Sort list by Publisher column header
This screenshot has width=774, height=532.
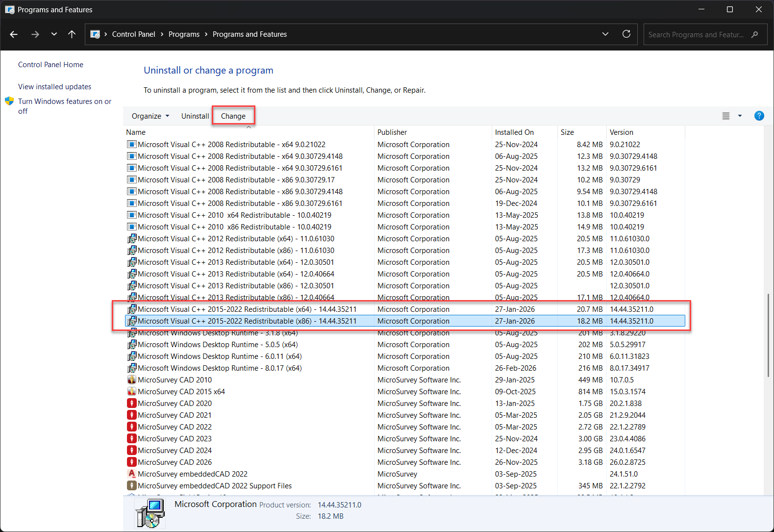[x=392, y=132]
